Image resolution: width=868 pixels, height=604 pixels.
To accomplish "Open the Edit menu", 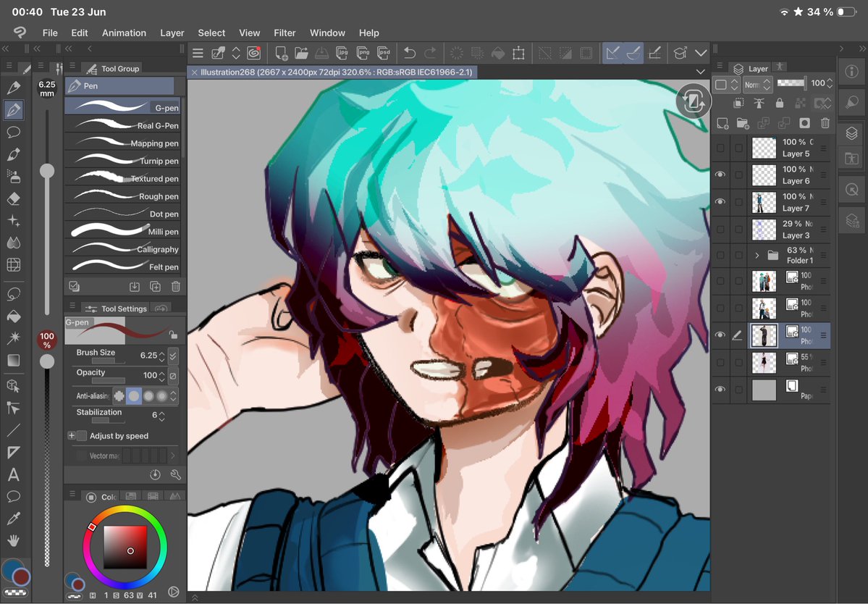I will 79,33.
